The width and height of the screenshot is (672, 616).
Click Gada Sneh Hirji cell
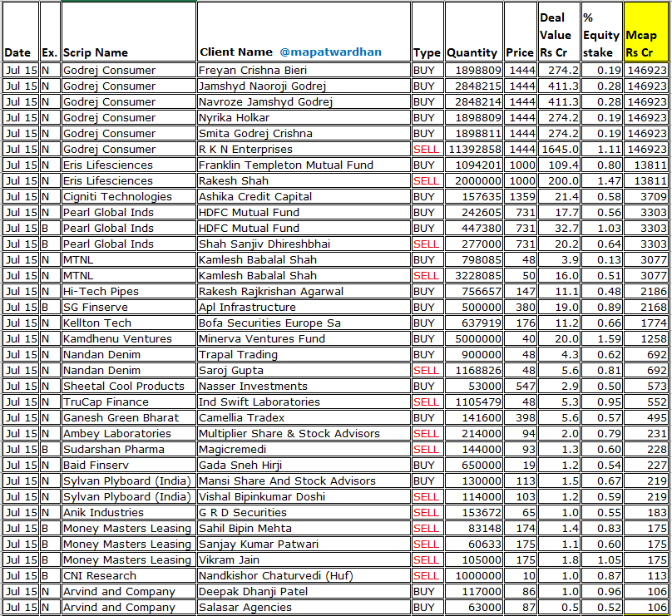pyautogui.click(x=304, y=466)
